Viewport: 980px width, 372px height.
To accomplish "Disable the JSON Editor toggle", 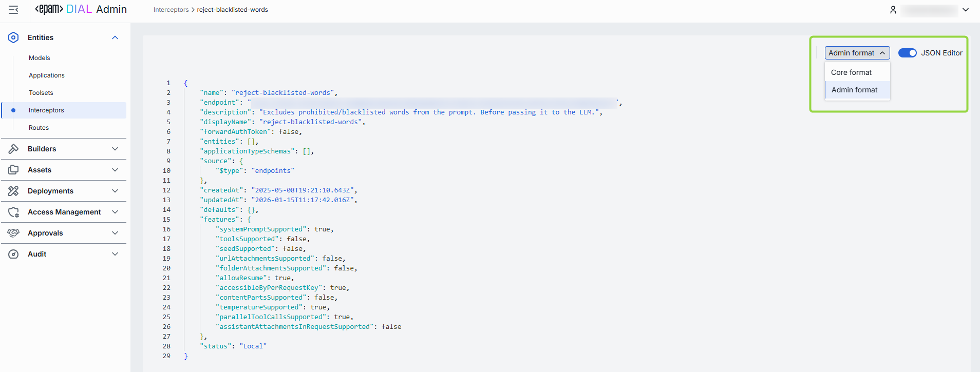I will tap(907, 53).
